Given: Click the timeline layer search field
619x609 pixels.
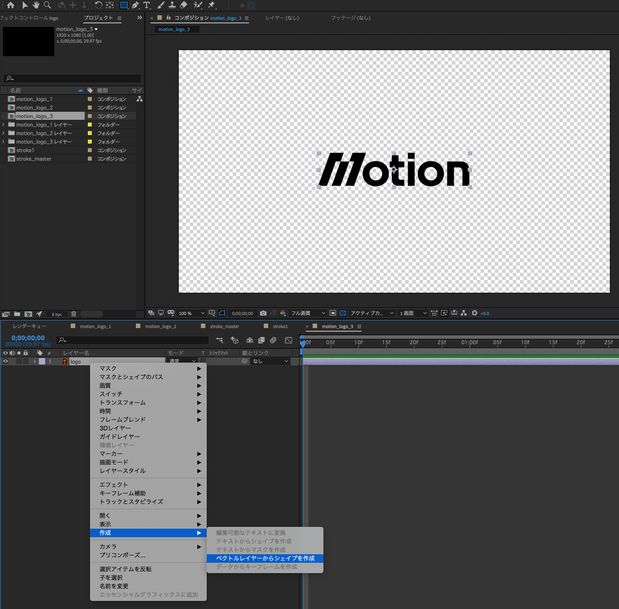Looking at the screenshot, I should (x=132, y=340).
